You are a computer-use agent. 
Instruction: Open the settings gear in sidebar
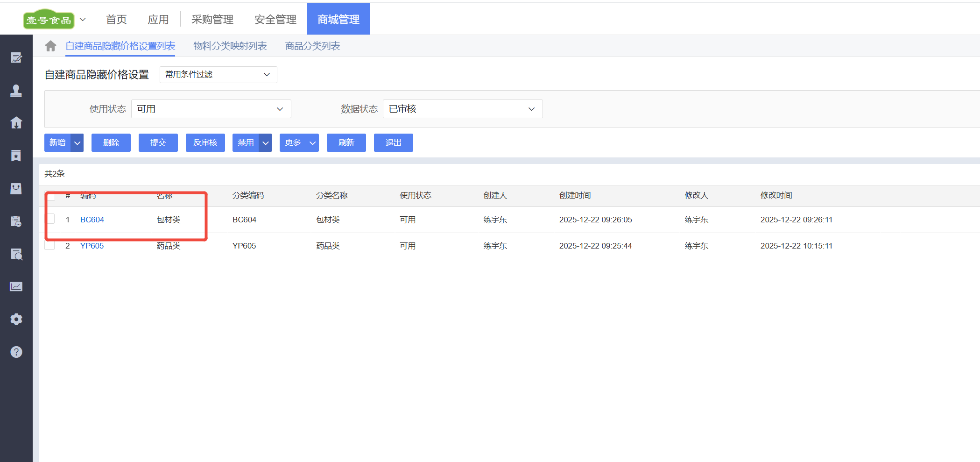point(16,319)
